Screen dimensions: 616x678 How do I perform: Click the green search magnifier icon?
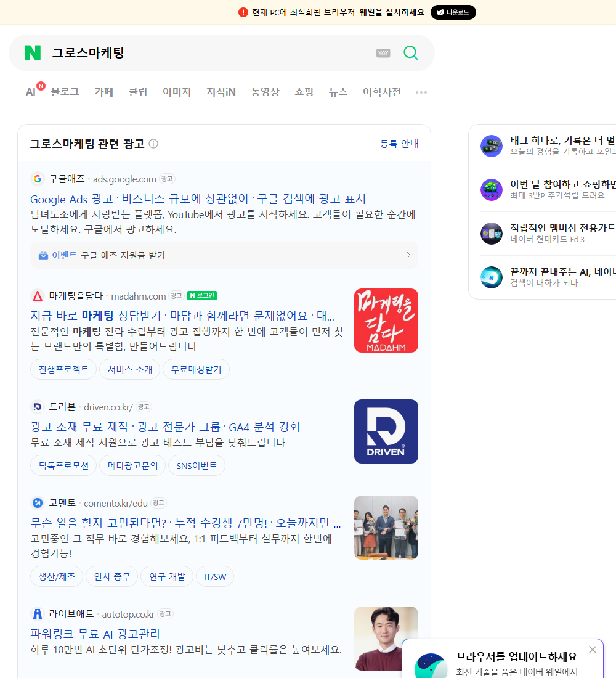click(x=411, y=53)
